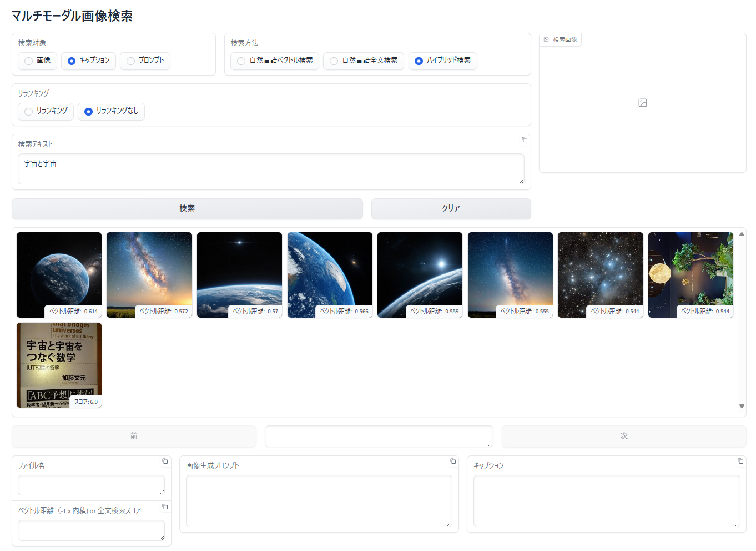This screenshot has height=551, width=756.
Task: Open the Pleiades star cluster thumbnail with distance -0.544
Action: tap(601, 275)
